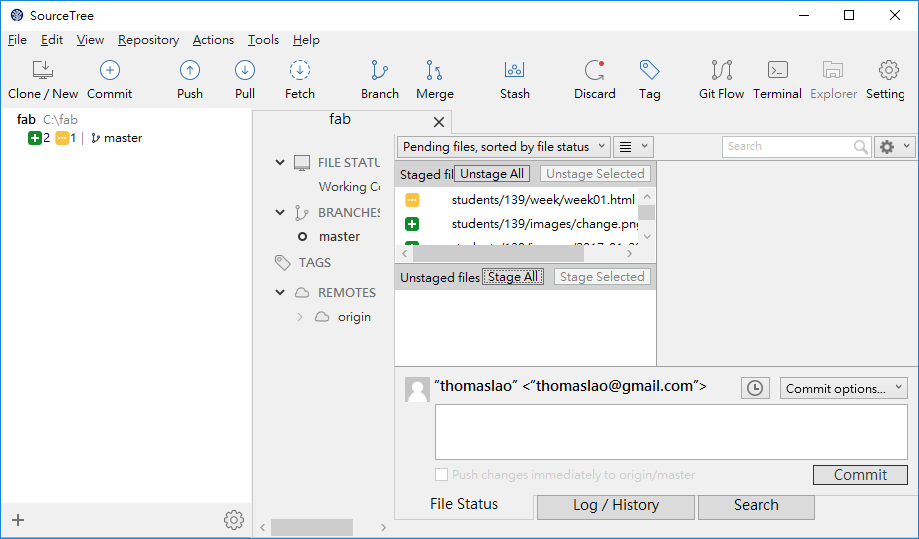Click the Unstage All button

[492, 174]
